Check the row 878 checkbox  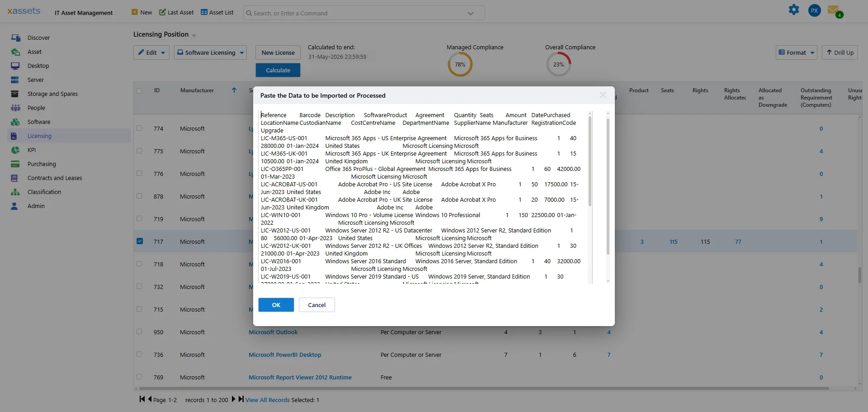coord(139,196)
